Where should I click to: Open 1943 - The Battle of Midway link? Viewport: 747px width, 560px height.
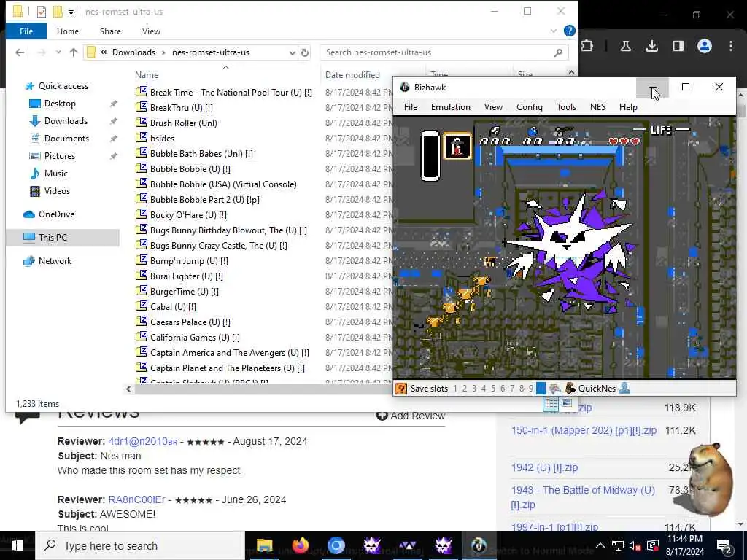click(583, 497)
